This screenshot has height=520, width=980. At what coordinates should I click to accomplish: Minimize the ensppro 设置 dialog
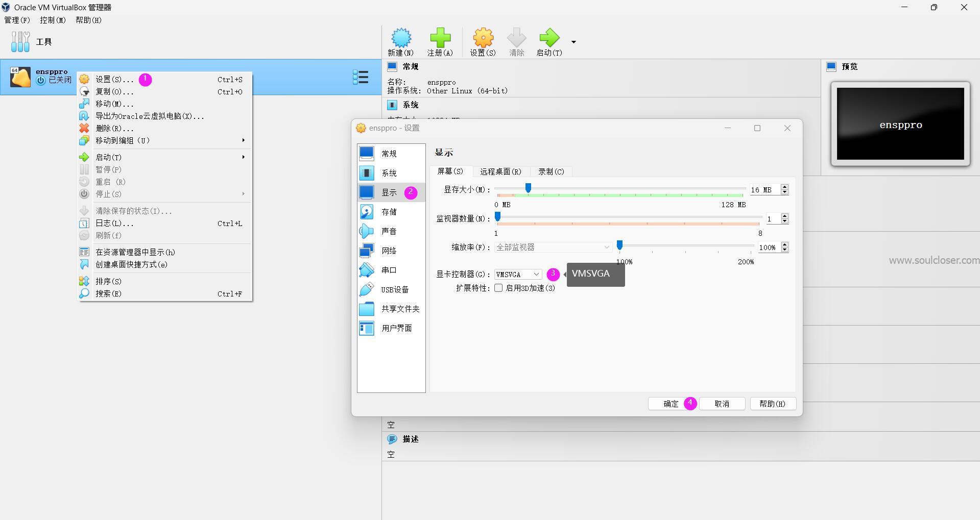click(x=728, y=128)
